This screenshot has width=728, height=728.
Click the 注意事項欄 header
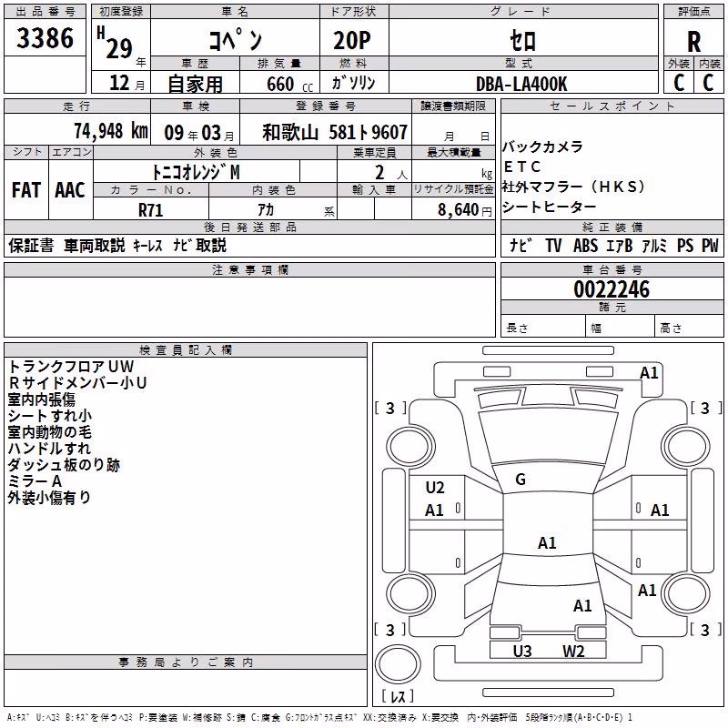coord(249,269)
